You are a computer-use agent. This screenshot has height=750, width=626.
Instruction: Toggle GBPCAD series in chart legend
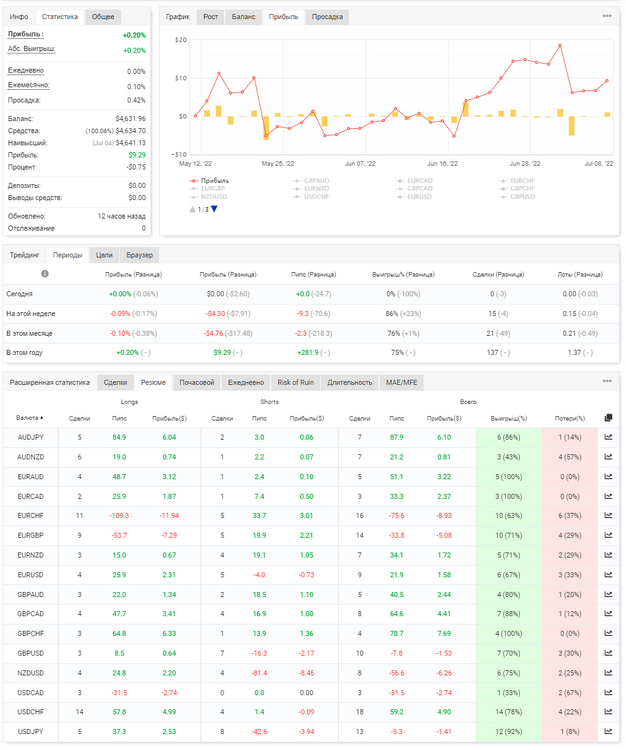tap(414, 188)
